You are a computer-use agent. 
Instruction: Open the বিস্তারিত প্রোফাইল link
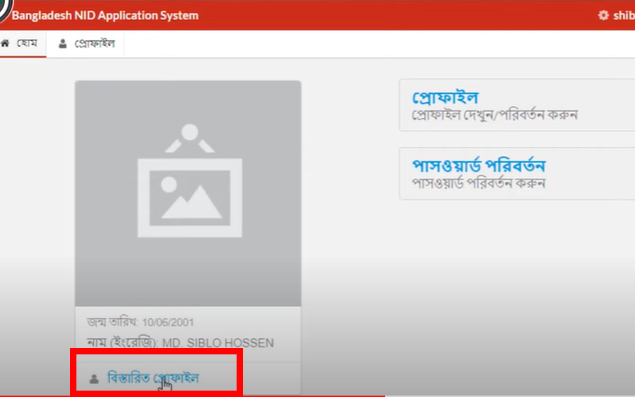[x=153, y=378]
